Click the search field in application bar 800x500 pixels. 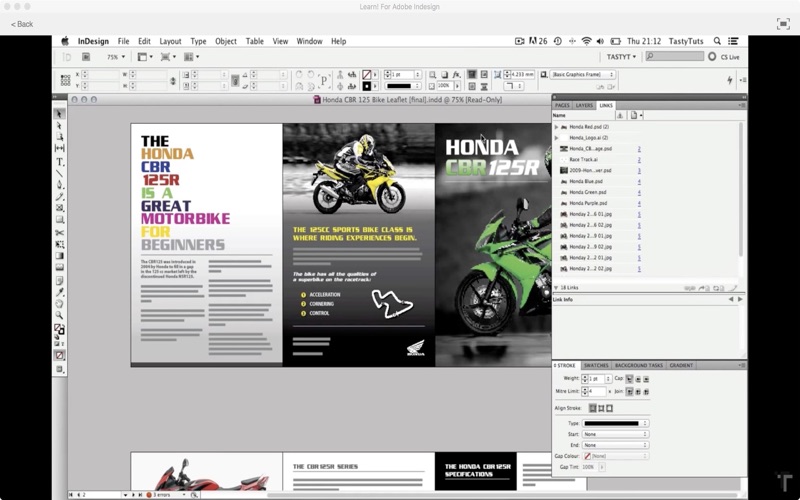click(674, 57)
